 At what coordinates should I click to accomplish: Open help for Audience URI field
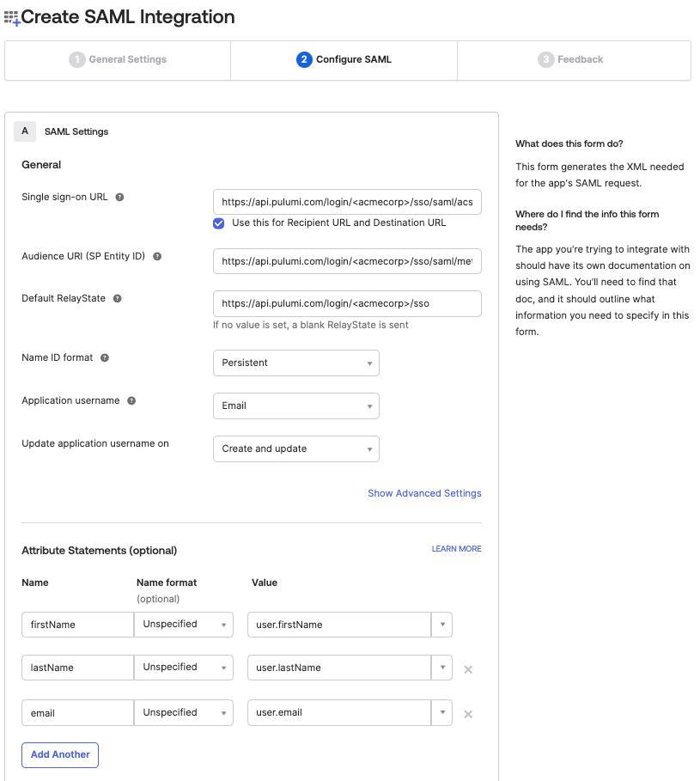[x=157, y=257]
